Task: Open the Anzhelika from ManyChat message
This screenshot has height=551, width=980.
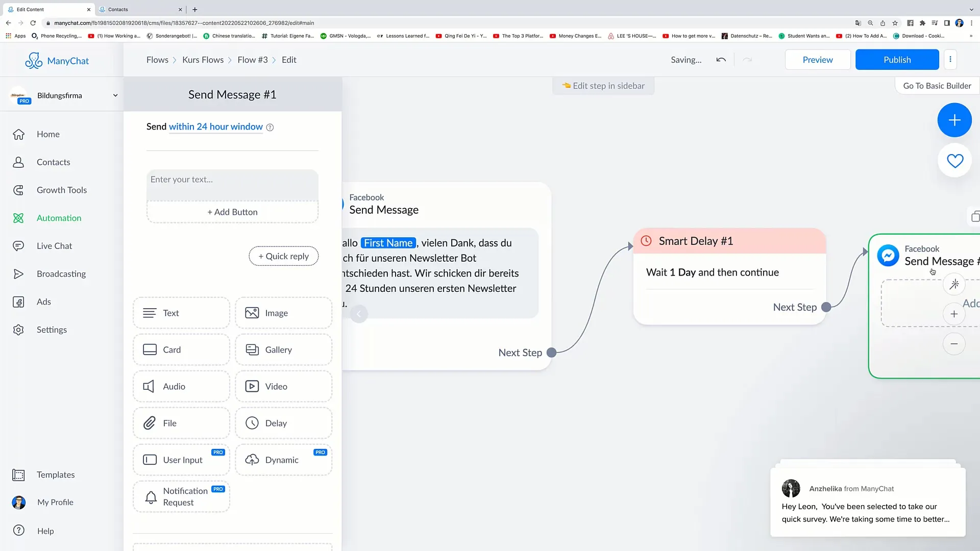Action: [868, 502]
